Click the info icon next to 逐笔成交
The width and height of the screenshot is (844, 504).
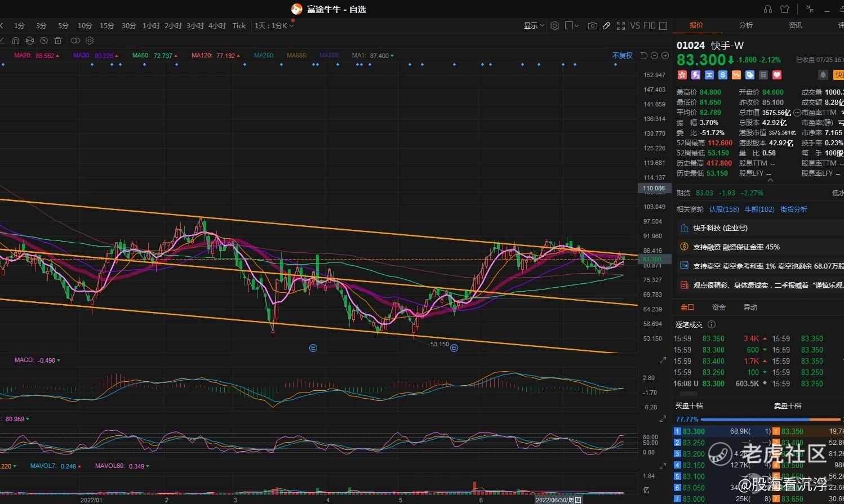712,324
